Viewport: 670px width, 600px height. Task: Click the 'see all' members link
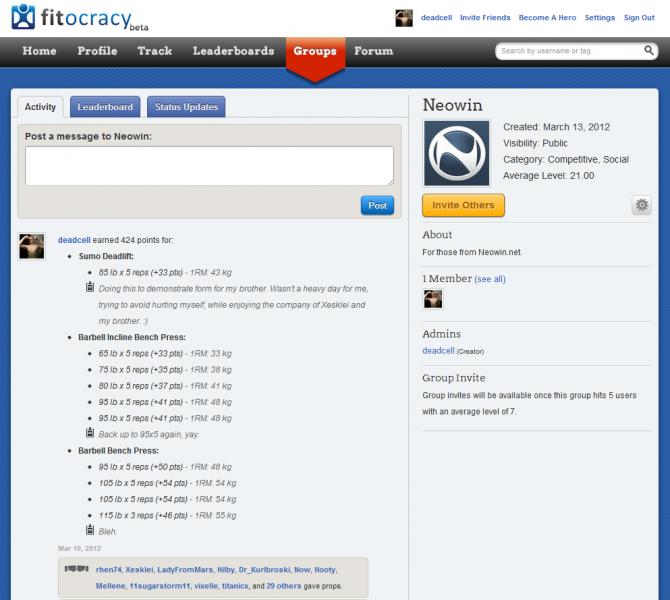point(490,279)
